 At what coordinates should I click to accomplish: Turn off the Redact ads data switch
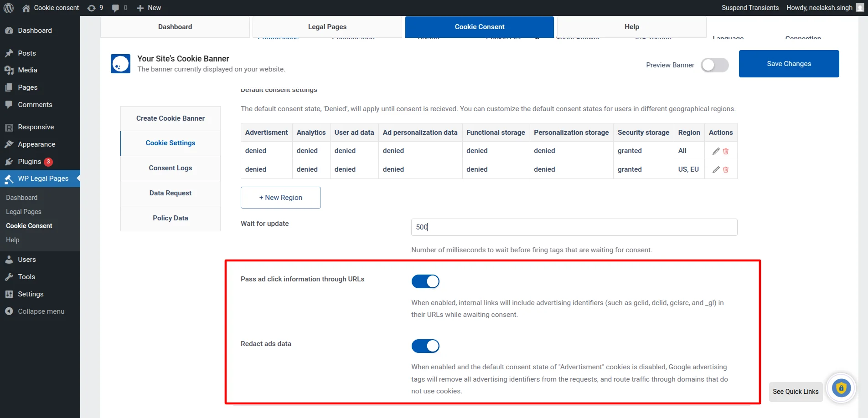[425, 346]
